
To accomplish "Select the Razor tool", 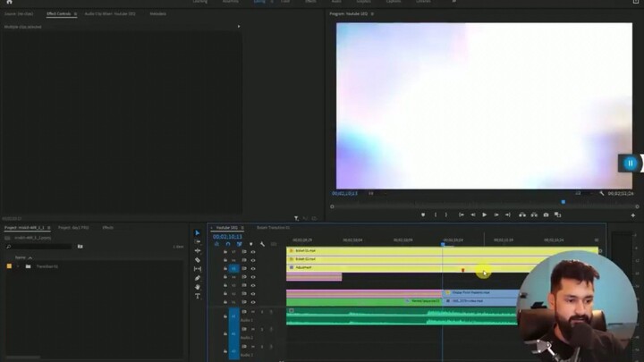I will click(197, 260).
